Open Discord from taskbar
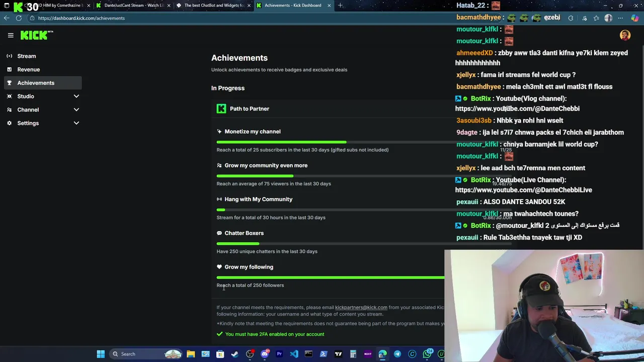This screenshot has height=362, width=644. (265, 354)
